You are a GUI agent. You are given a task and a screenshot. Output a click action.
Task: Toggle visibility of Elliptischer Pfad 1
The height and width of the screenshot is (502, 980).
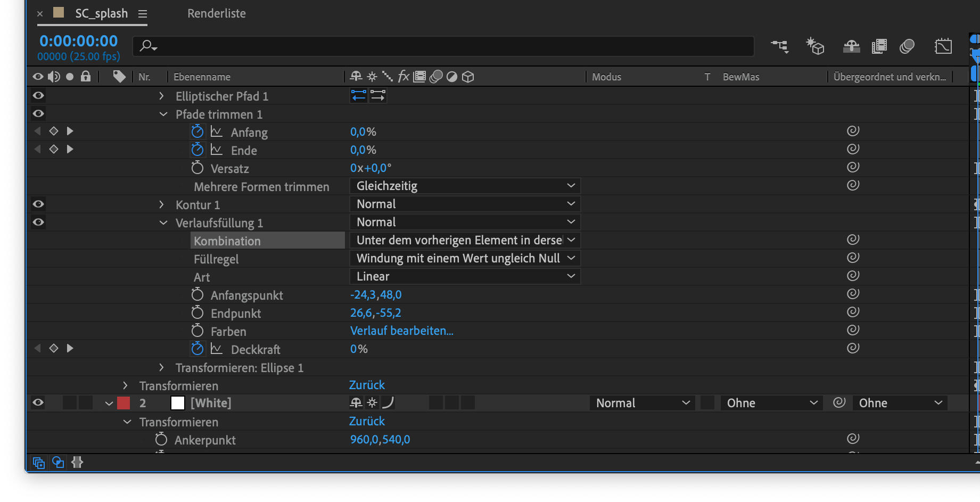pos(38,95)
